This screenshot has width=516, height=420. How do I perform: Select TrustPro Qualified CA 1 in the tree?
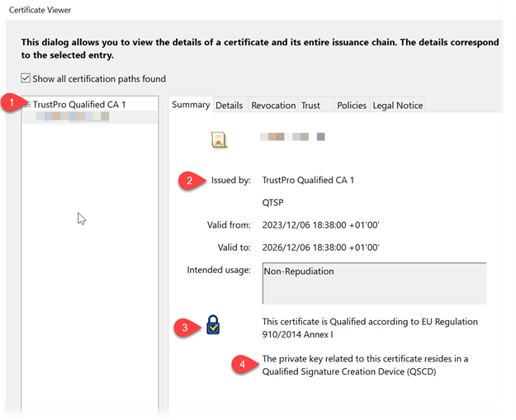click(x=79, y=105)
